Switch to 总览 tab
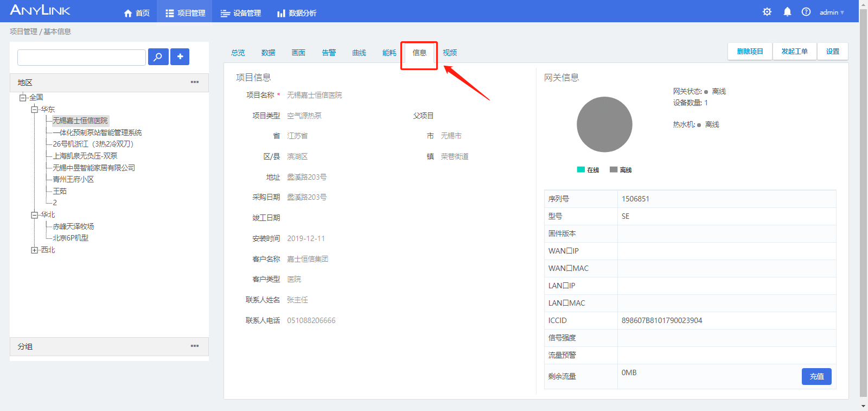 [238, 53]
